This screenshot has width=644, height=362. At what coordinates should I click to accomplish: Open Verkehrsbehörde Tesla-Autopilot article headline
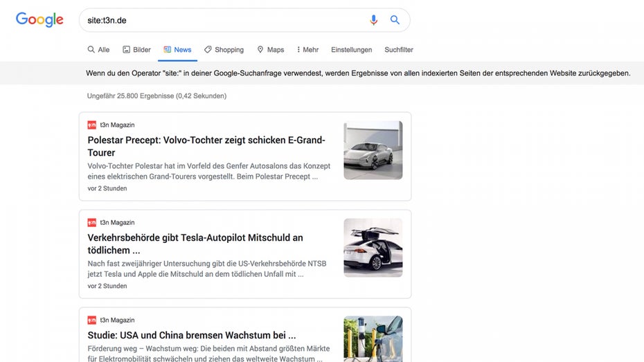[195, 244]
